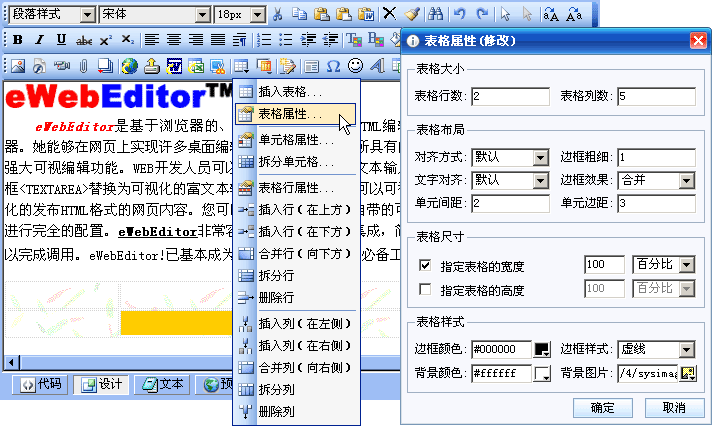Open Find and Replace binoculars icon
The width and height of the screenshot is (715, 428).
tap(436, 15)
